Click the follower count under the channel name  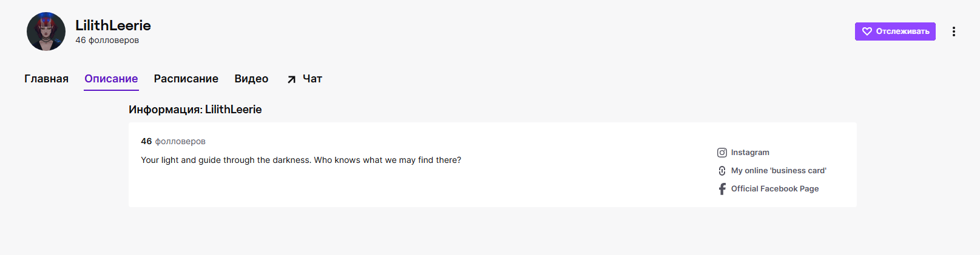tap(107, 41)
